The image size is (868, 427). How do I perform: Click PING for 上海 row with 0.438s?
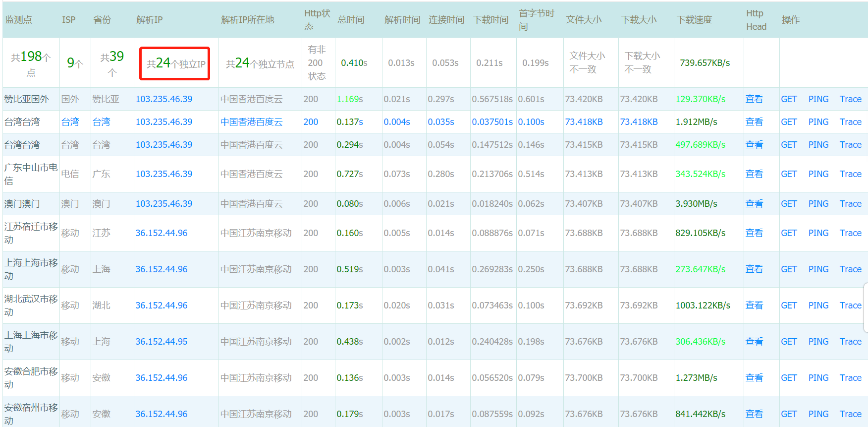pyautogui.click(x=818, y=342)
